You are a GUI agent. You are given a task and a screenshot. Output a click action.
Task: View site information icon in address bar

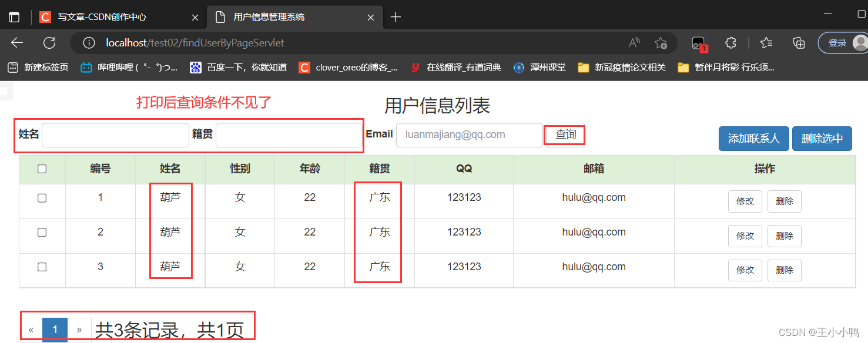tap(89, 43)
